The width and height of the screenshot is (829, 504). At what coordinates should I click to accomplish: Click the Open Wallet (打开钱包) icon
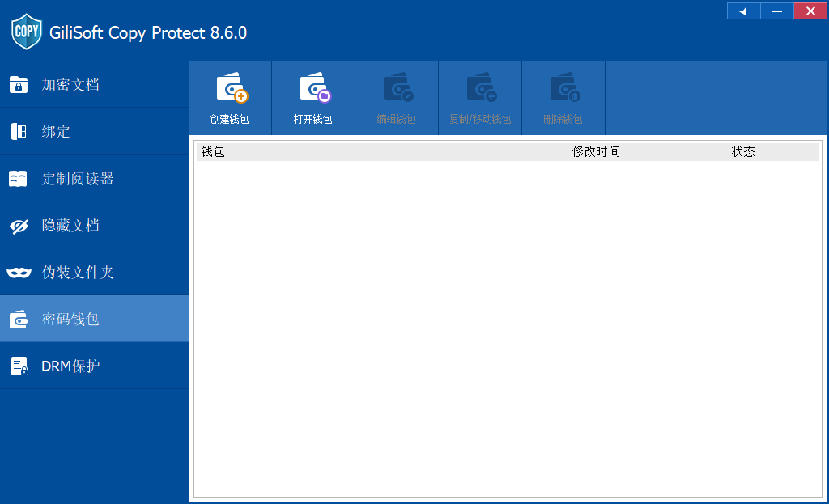315,87
